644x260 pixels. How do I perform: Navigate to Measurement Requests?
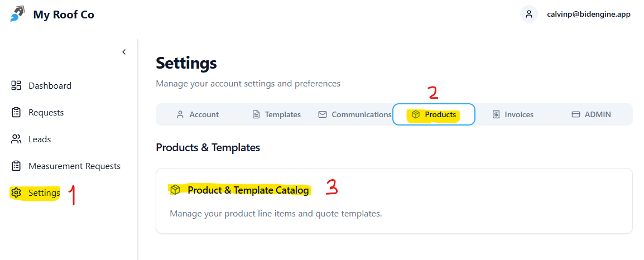coord(74,166)
